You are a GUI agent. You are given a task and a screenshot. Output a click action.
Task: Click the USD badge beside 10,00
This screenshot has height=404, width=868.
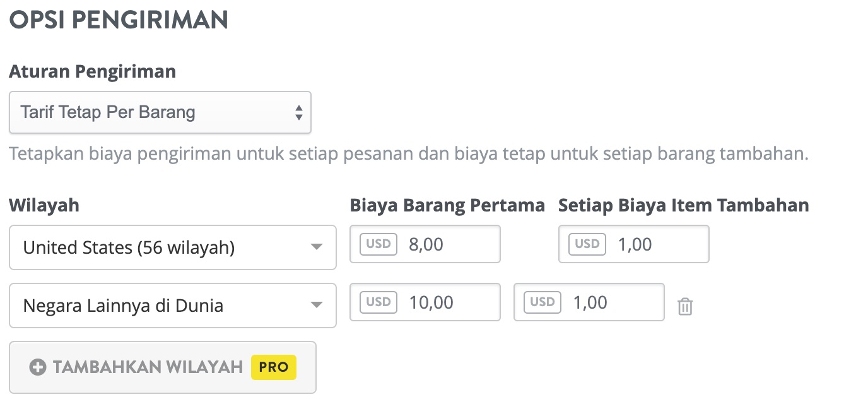[378, 302]
